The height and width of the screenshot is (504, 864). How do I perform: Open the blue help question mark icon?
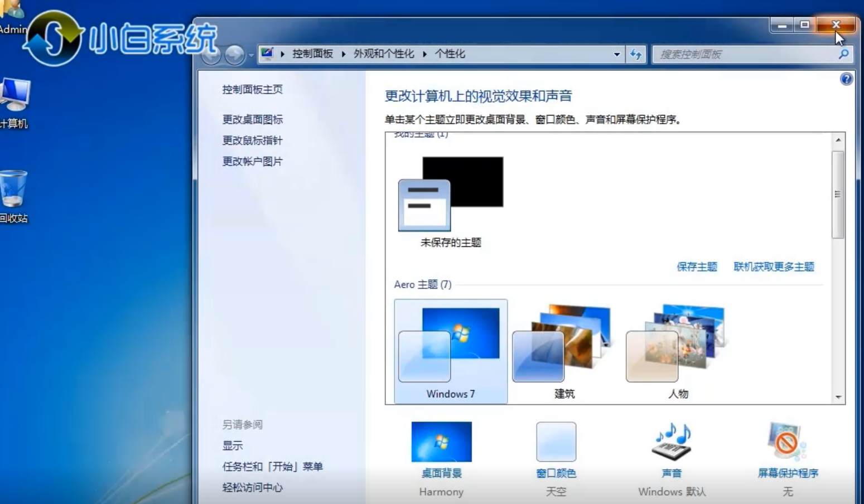(x=846, y=79)
